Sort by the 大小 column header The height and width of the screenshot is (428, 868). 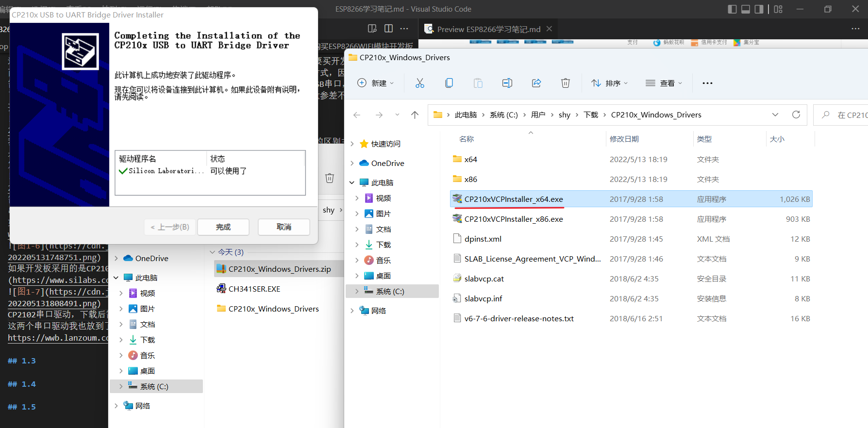[x=777, y=139]
